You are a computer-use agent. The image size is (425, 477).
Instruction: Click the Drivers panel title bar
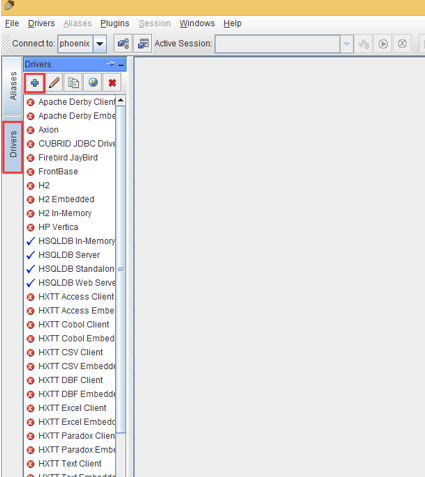click(75, 64)
